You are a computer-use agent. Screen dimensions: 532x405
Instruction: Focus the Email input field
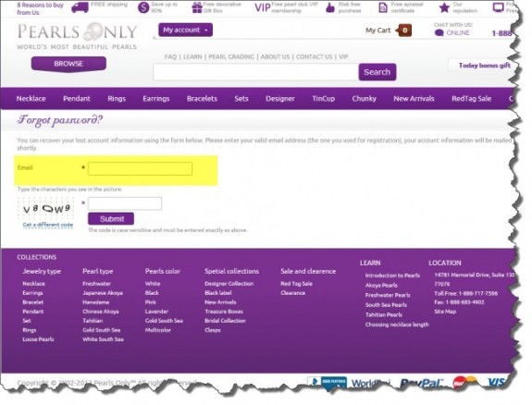click(x=140, y=168)
